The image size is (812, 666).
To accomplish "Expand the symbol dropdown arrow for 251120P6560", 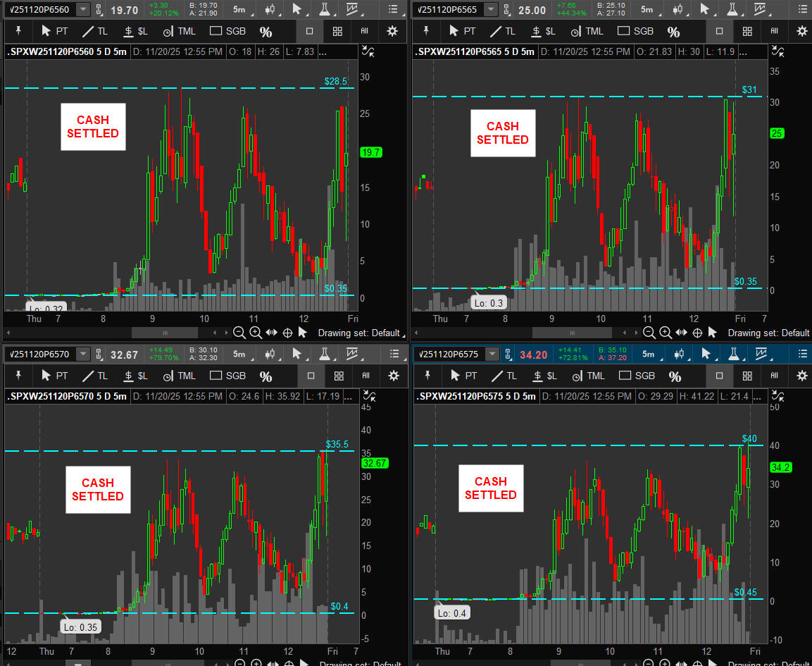I will point(83,9).
